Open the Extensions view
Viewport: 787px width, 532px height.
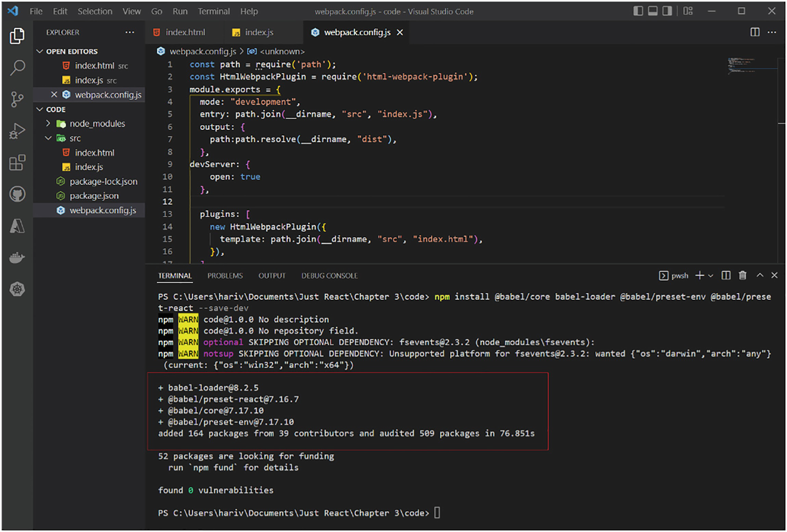point(17,163)
